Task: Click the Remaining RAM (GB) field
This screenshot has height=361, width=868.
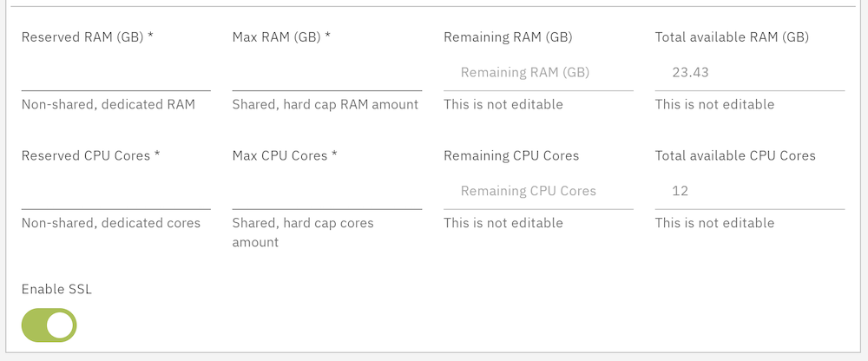Action: click(x=538, y=73)
